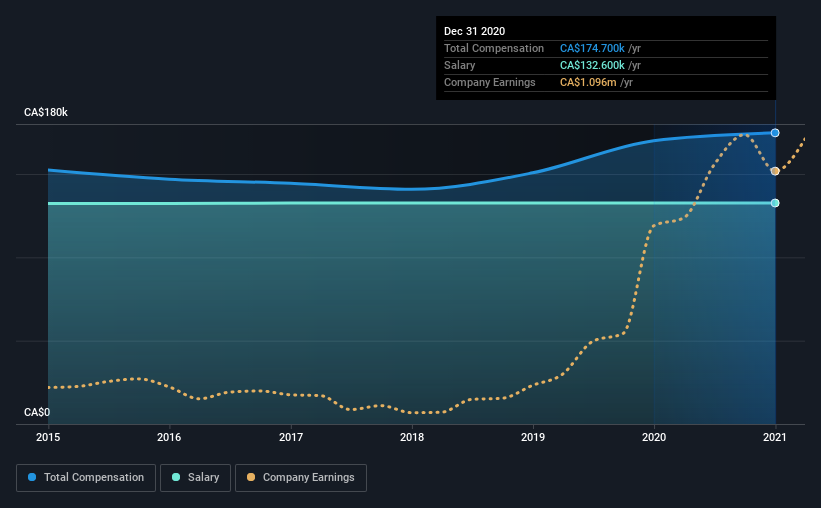Viewport: 821px width, 508px height.
Task: Click the Dec 31 2020 tooltip date
Action: pos(474,31)
